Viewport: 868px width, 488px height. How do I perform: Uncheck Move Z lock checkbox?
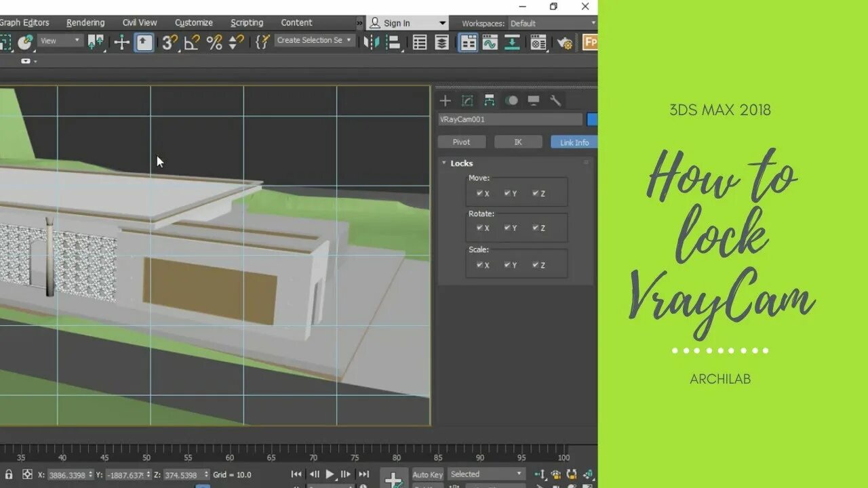coord(535,193)
